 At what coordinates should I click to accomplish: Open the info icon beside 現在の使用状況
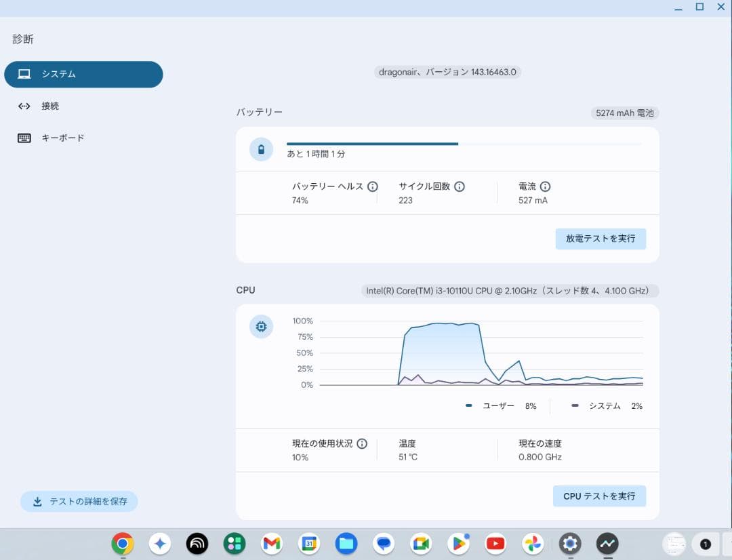(362, 443)
